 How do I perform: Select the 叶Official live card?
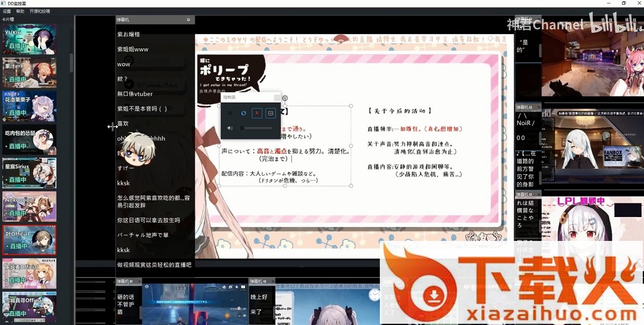tap(29, 240)
